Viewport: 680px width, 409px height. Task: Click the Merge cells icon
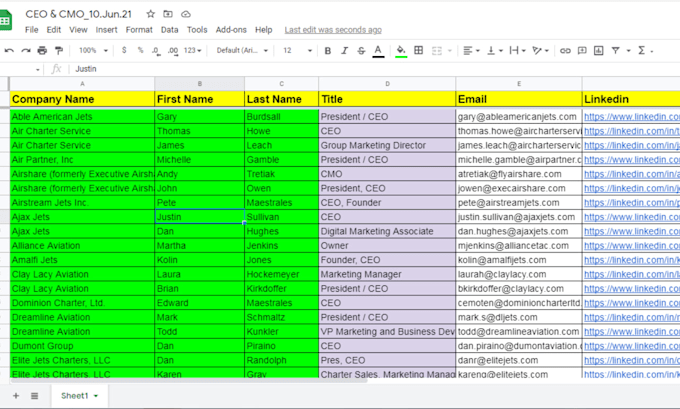pos(437,51)
